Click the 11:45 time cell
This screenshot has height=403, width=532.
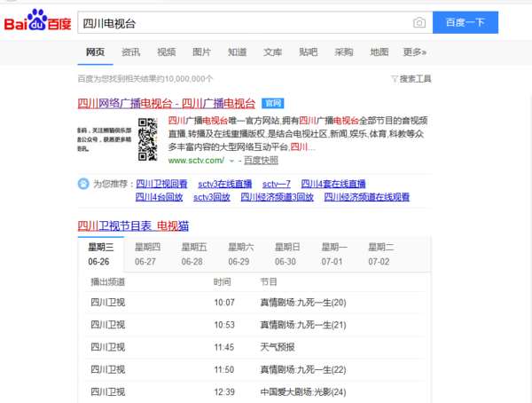tap(224, 347)
